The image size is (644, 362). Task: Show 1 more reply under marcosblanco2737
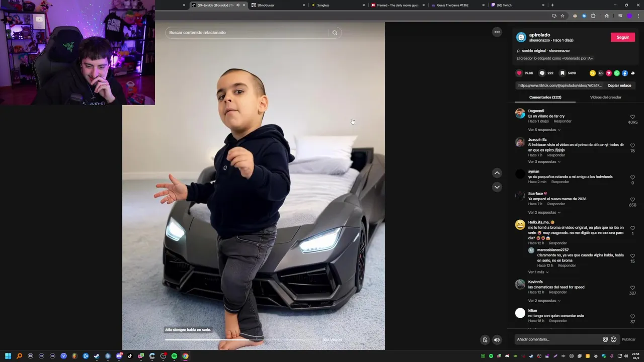pyautogui.click(x=538, y=273)
